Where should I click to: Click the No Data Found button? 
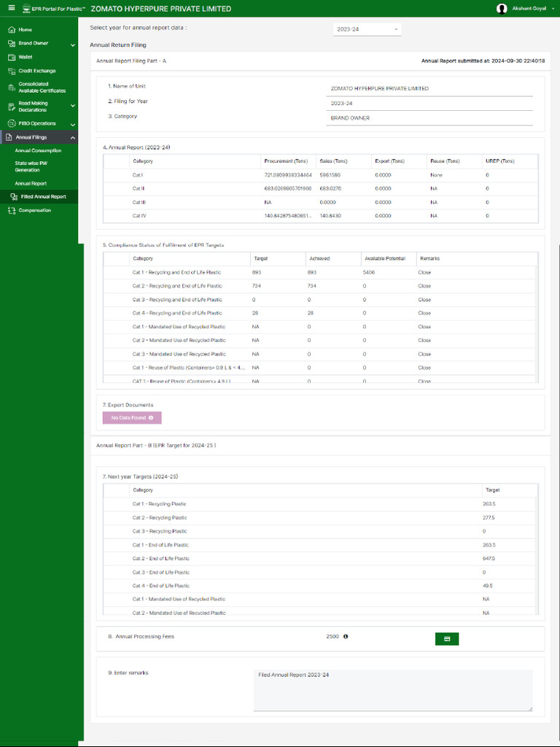click(x=132, y=418)
